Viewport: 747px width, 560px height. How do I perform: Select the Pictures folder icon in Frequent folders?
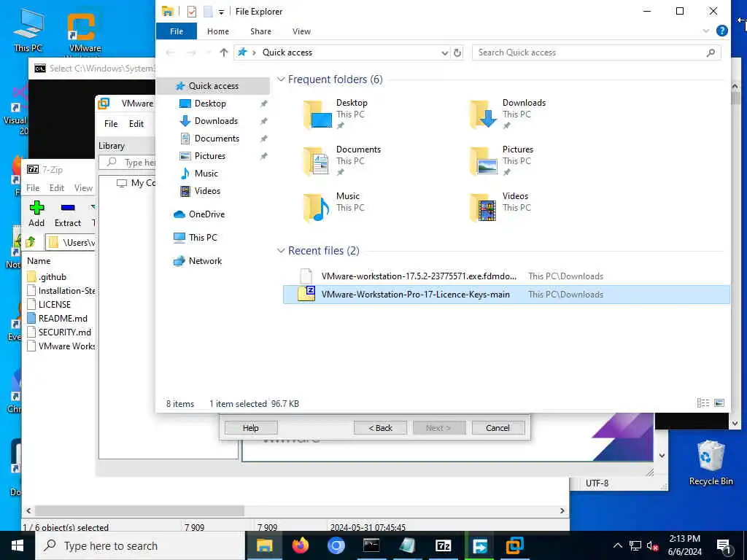coord(484,161)
